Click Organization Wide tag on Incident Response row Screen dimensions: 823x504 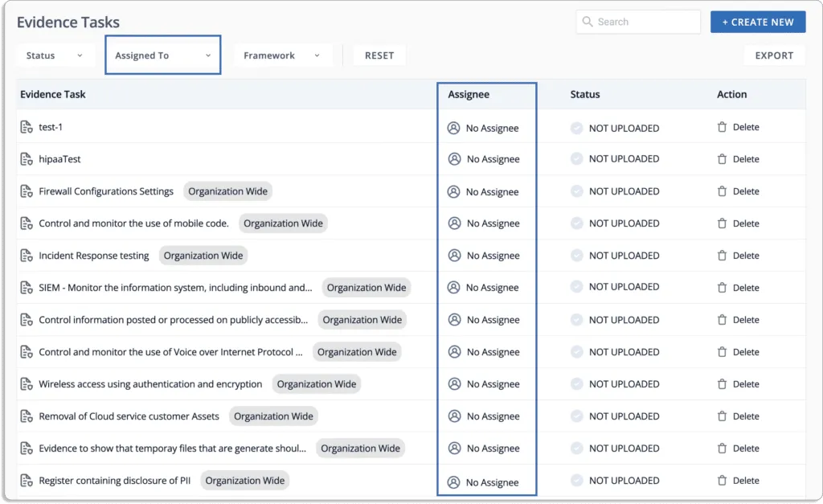(203, 256)
